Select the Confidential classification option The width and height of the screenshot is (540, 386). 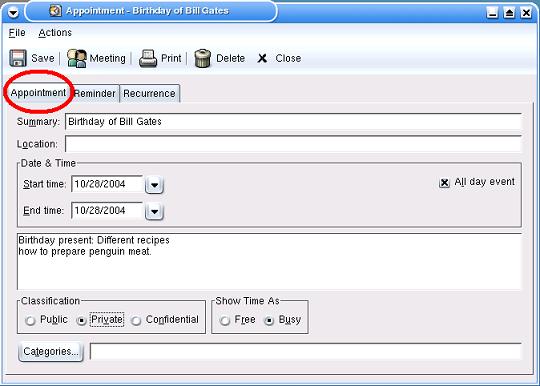(x=136, y=321)
